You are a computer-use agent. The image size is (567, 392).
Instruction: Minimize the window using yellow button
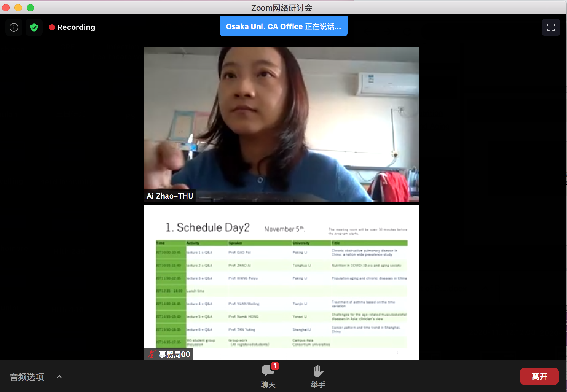[x=18, y=8]
